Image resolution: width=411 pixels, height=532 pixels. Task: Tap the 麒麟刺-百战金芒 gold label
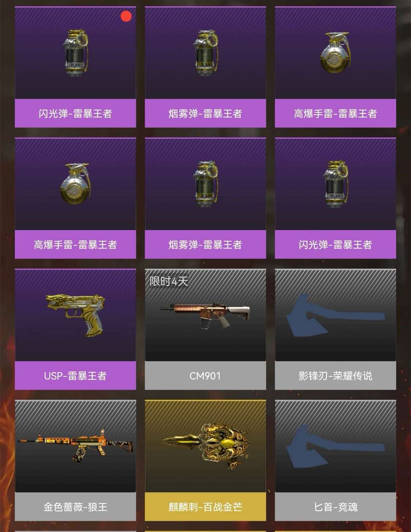(x=205, y=507)
